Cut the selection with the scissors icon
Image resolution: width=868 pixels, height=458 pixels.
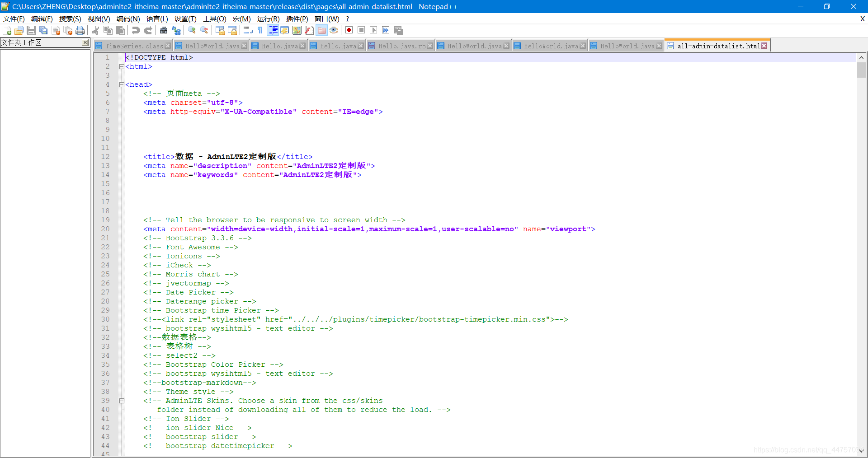pyautogui.click(x=96, y=30)
